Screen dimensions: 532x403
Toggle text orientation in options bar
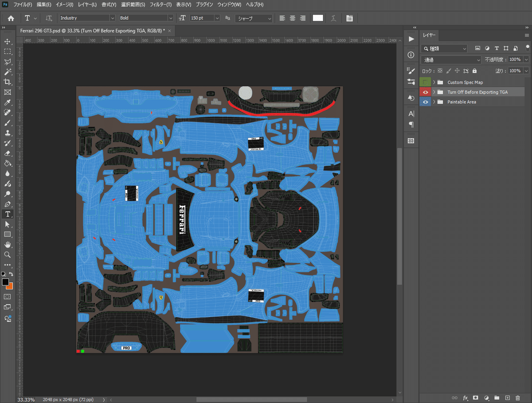[49, 18]
